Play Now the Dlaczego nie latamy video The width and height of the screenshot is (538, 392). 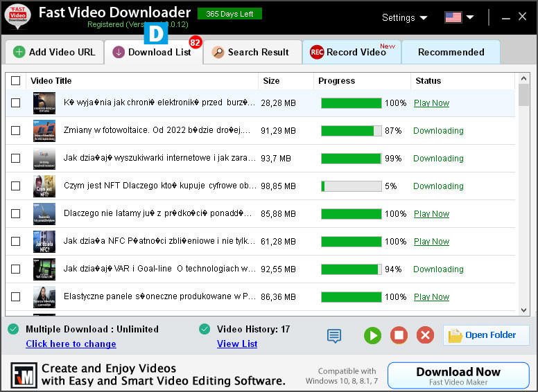(x=431, y=214)
